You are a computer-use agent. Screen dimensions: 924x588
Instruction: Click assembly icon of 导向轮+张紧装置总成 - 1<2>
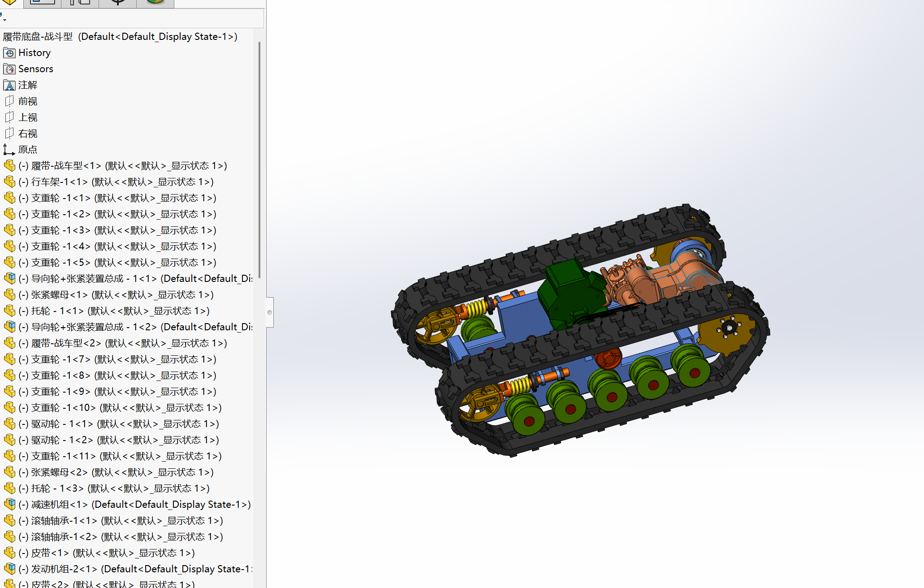9,327
